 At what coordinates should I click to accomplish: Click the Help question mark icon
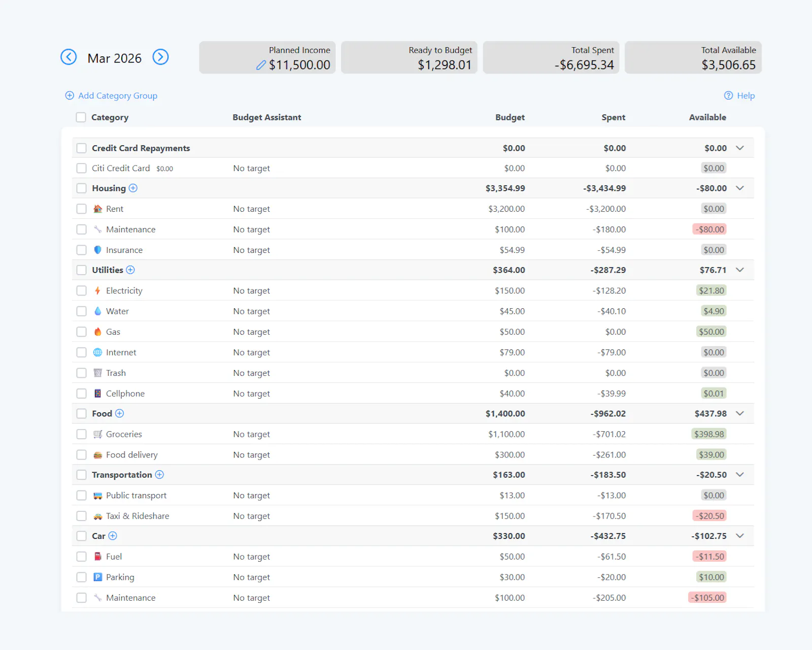coord(728,95)
